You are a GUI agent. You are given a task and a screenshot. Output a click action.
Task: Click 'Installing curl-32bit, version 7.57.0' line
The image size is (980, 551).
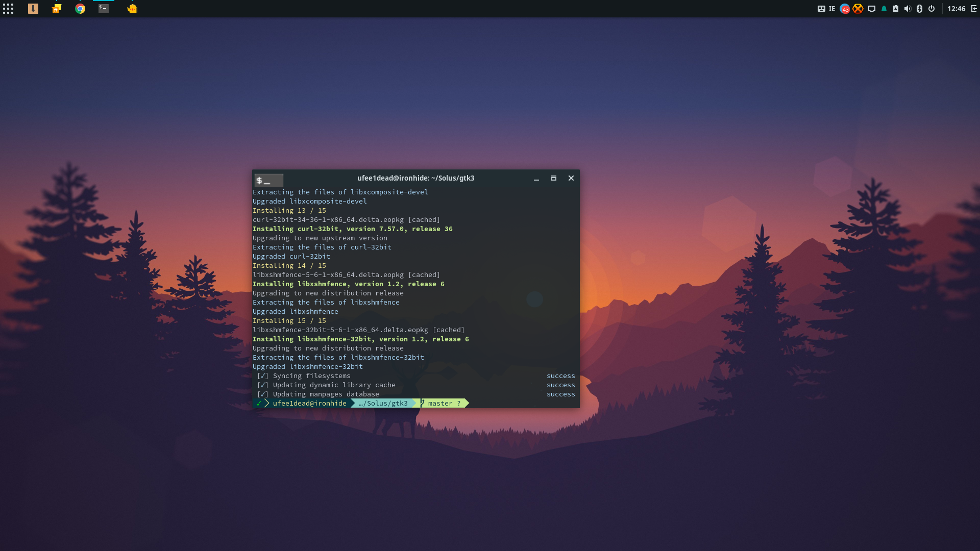353,229
